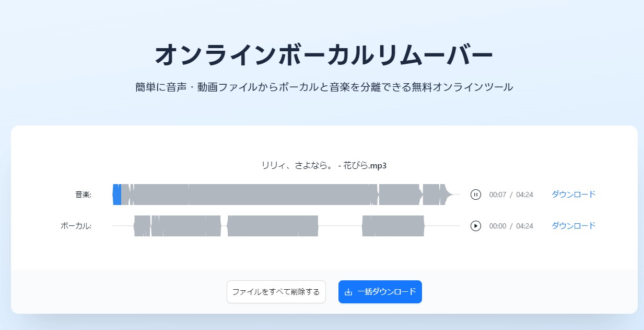Click the blue played portion of 音楽 waveform

click(117, 195)
